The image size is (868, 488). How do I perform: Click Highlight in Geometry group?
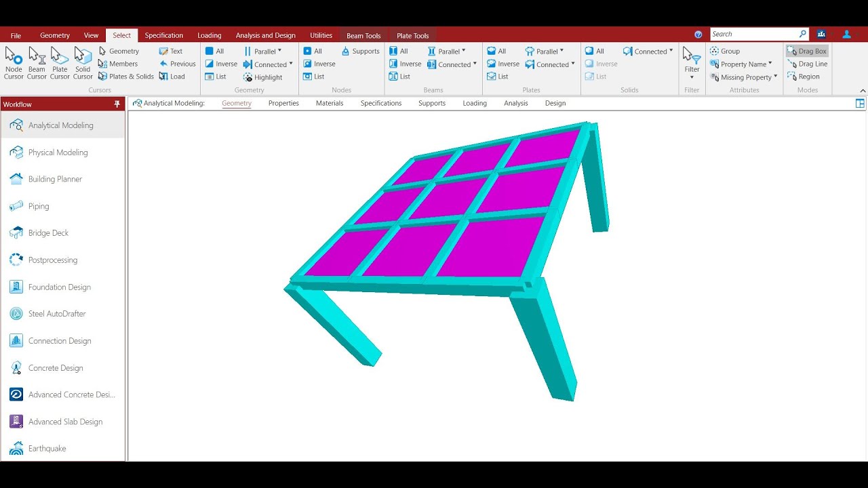pos(262,77)
